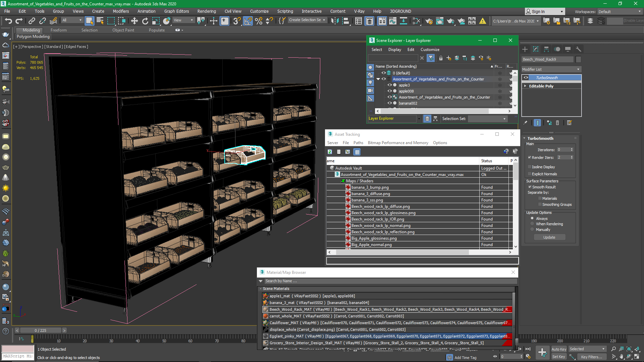Click the Auto Key button
Viewport: 644px width, 362px height.
[x=559, y=349]
